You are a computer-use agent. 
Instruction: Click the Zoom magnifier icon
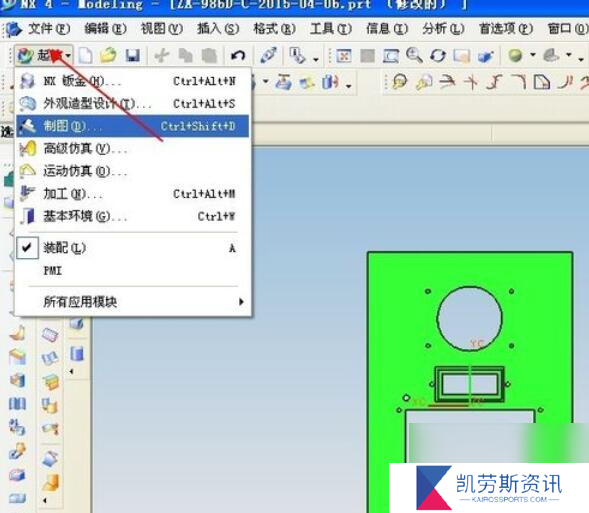coord(414,55)
